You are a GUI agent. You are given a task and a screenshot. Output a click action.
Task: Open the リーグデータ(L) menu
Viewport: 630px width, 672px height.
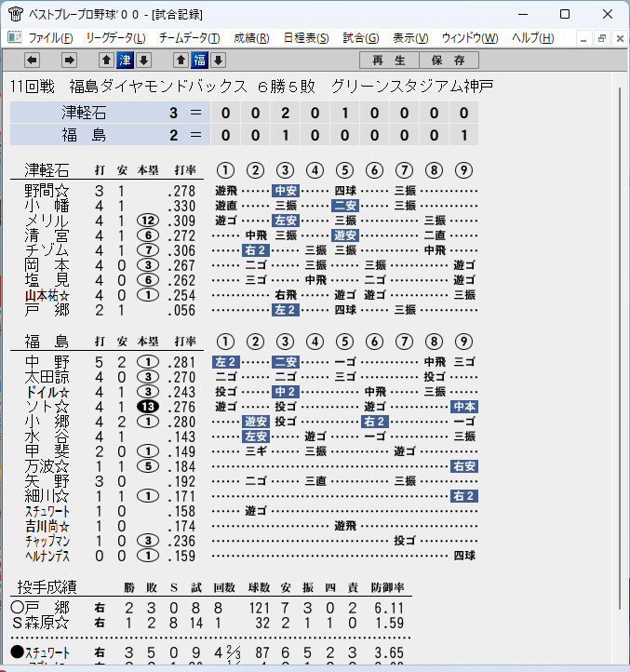click(x=115, y=38)
